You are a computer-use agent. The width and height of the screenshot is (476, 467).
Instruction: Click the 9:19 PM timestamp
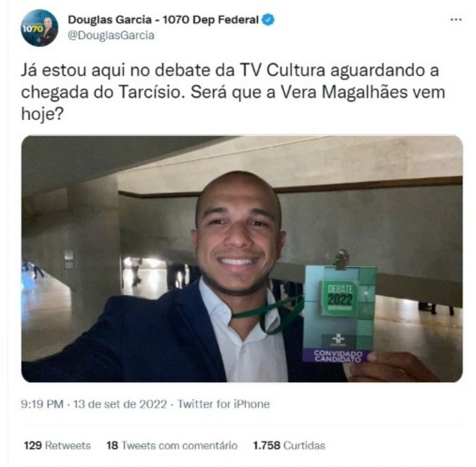point(42,404)
